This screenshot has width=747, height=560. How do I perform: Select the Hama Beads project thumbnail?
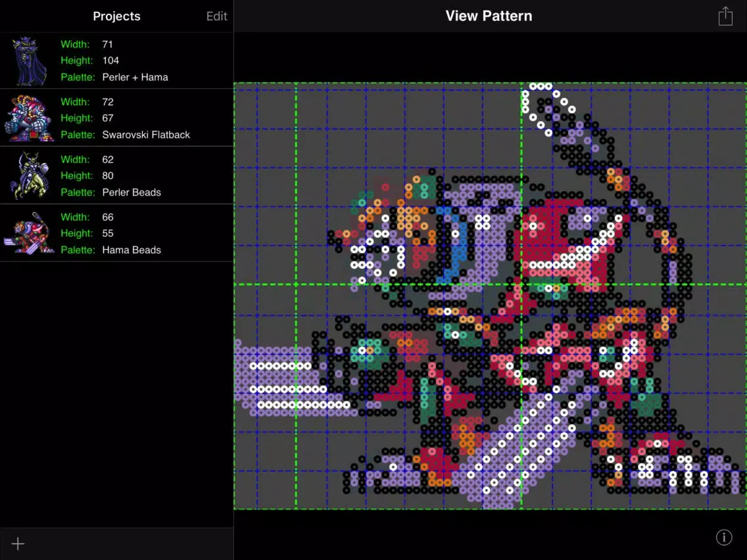coord(30,233)
